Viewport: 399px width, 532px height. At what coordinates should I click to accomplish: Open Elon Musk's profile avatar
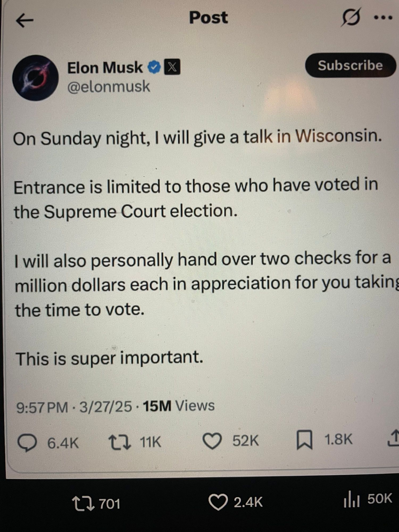point(35,78)
